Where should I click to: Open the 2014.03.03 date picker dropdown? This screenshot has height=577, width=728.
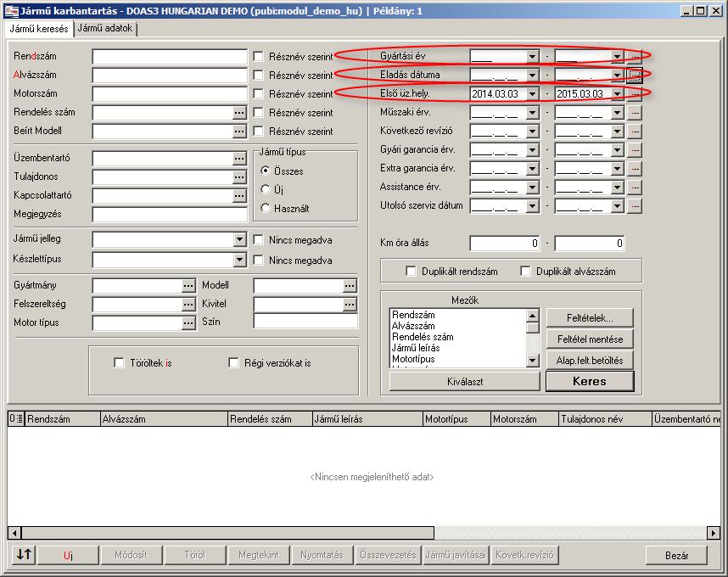pos(533,94)
